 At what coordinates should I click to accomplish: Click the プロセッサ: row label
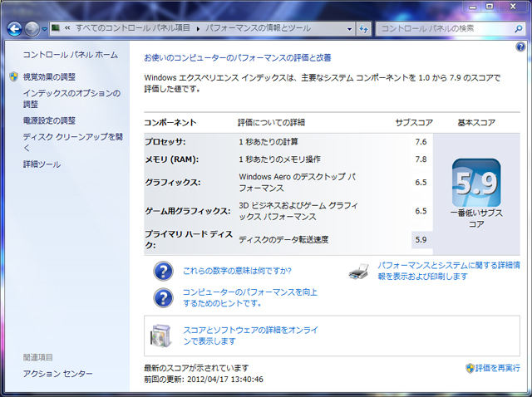[x=165, y=142]
